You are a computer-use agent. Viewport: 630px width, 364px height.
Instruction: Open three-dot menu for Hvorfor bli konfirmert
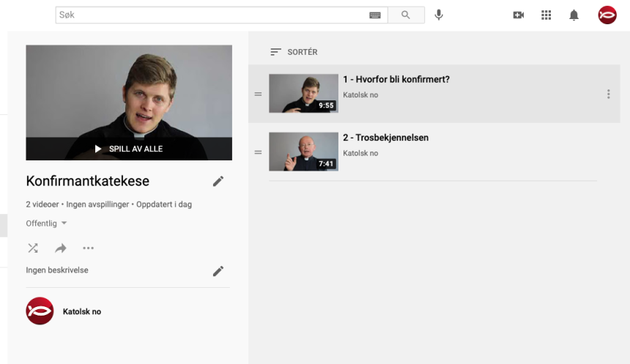click(608, 94)
